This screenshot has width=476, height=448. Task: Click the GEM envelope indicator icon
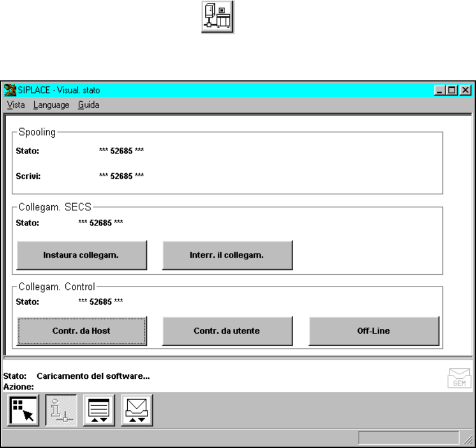[x=459, y=378]
